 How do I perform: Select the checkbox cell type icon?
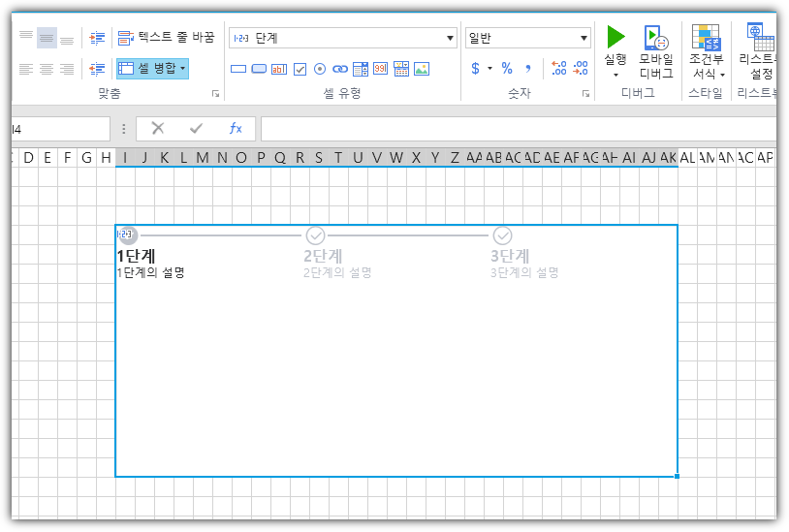point(300,69)
